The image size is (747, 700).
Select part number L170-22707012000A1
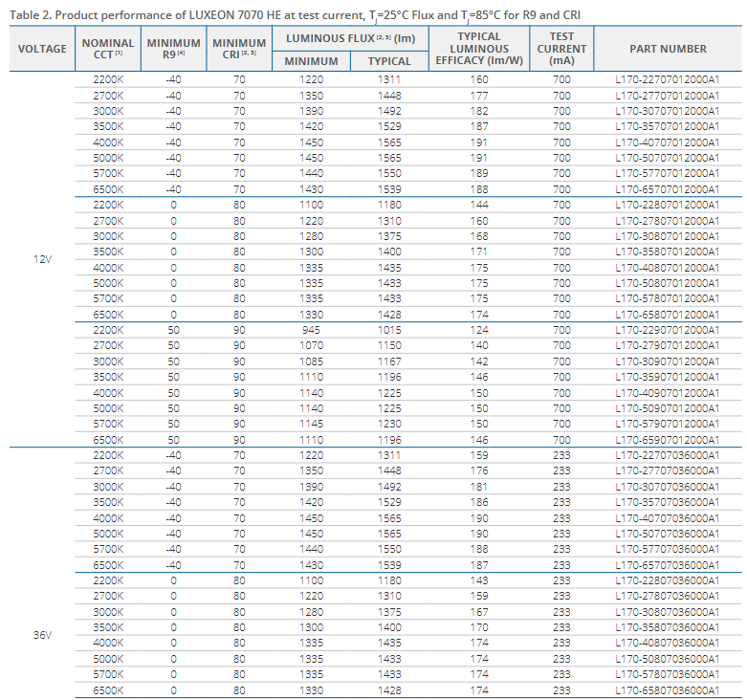coord(668,80)
